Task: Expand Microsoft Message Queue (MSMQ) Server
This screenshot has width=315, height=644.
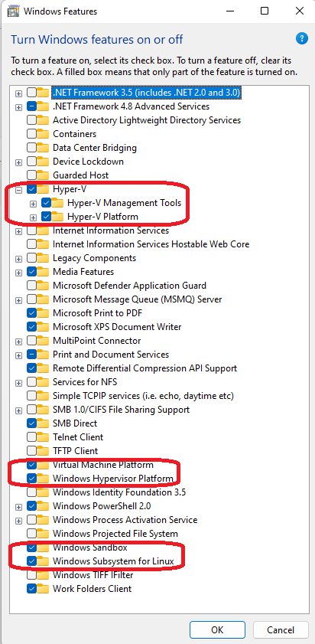Action: pyautogui.click(x=18, y=300)
